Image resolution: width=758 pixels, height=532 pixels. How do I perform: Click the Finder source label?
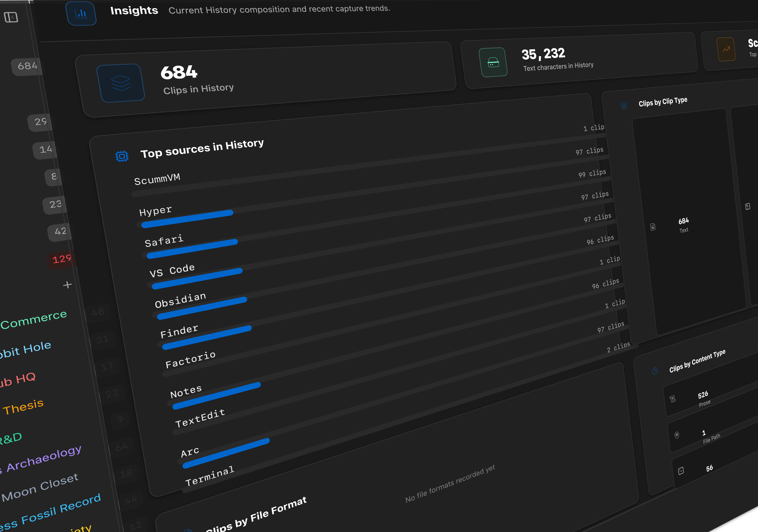[x=179, y=331]
